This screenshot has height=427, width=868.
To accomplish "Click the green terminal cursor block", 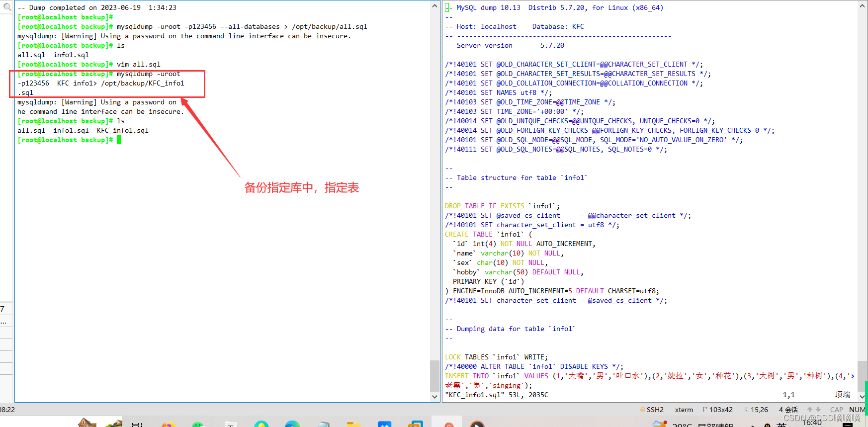I will (119, 140).
